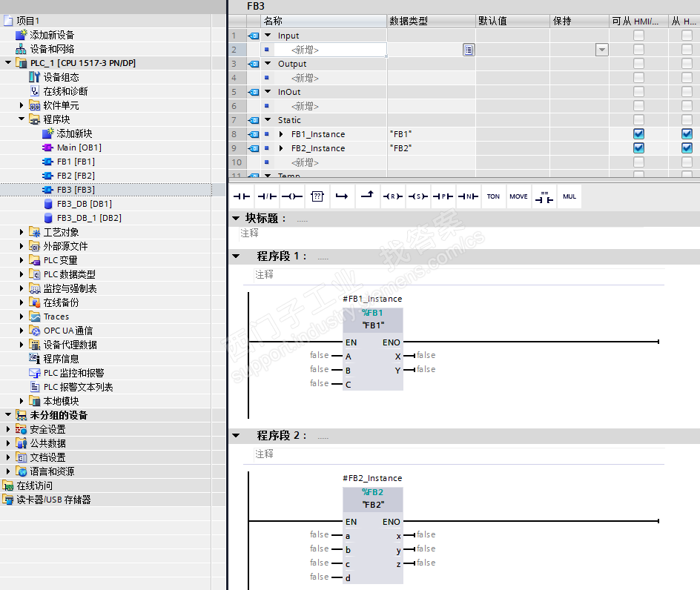Open device configuration under PLC_1

(61, 77)
